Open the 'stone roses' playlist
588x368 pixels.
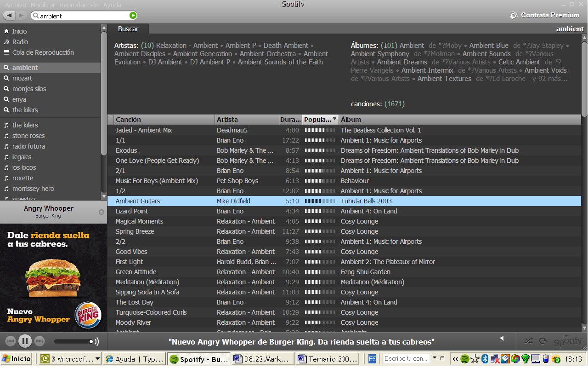(x=50, y=136)
